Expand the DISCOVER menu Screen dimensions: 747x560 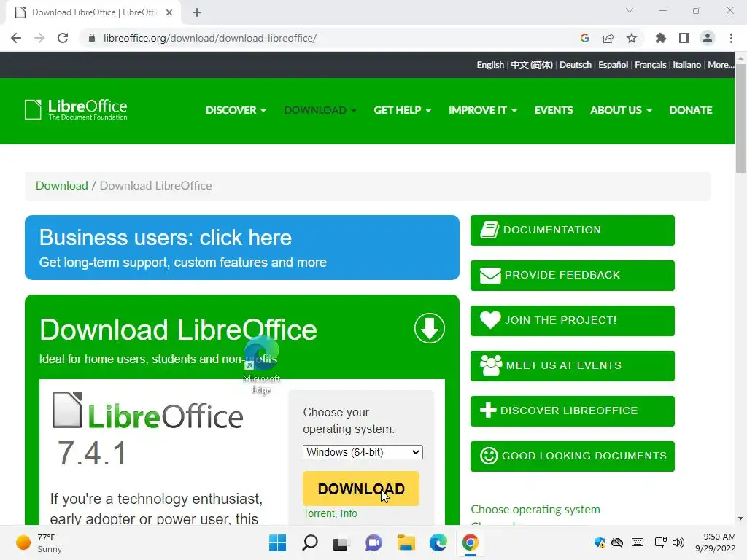(x=236, y=110)
